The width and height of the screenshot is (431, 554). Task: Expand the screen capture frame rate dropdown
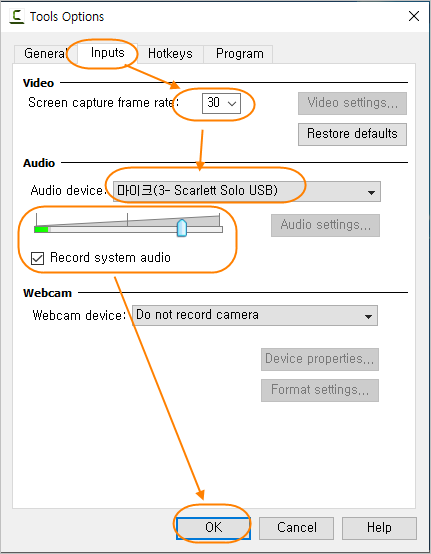(221, 103)
